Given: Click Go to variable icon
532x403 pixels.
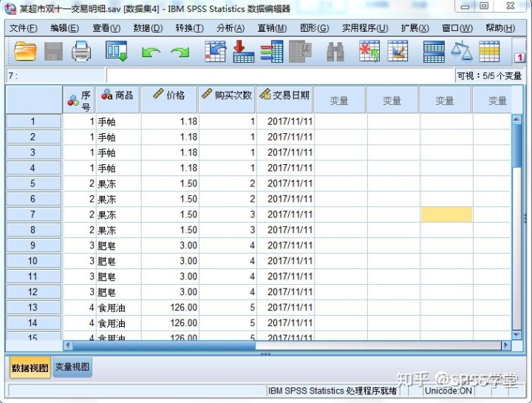Looking at the screenshot, I should coord(244,51).
